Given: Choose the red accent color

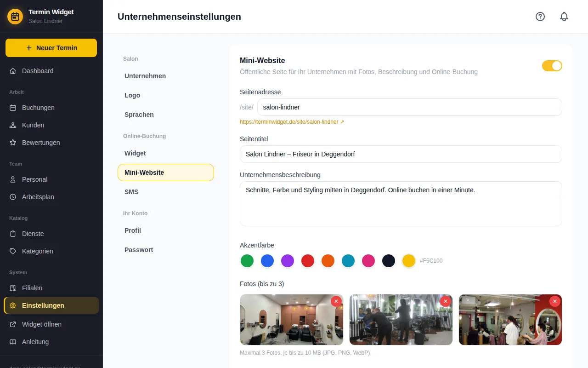Looking at the screenshot, I should 308,261.
